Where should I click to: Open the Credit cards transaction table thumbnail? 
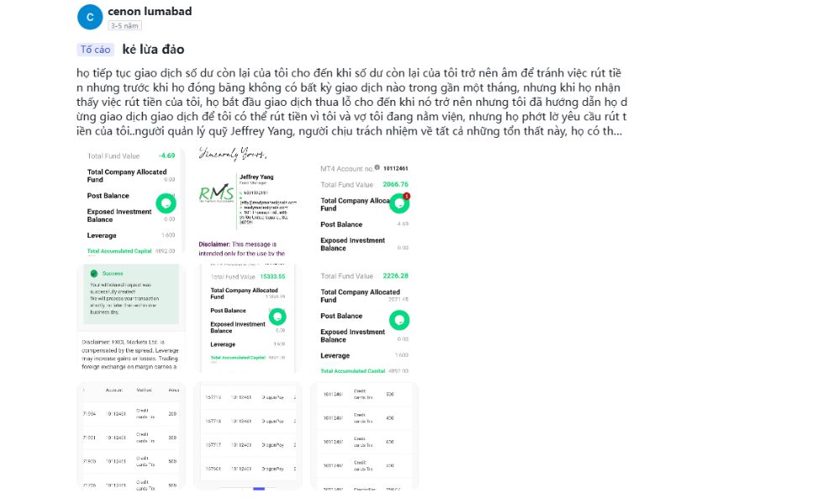click(131, 435)
